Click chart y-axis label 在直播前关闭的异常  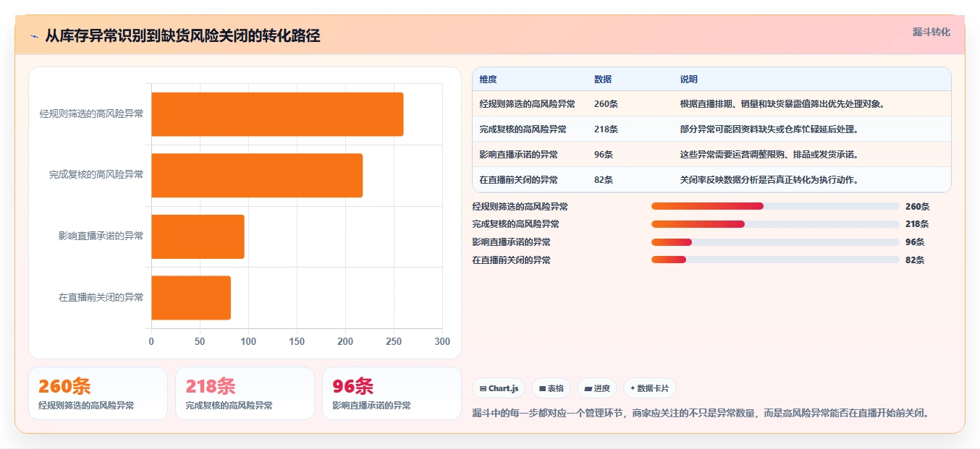click(x=101, y=297)
